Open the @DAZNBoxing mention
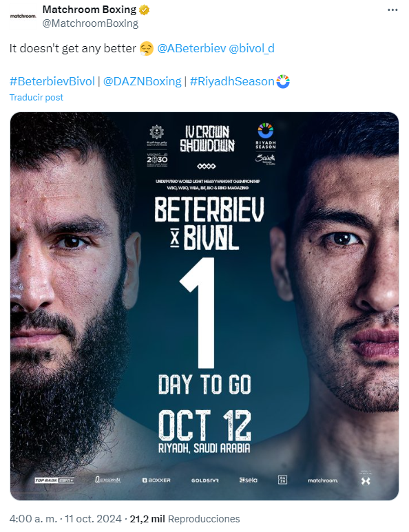 coord(143,81)
